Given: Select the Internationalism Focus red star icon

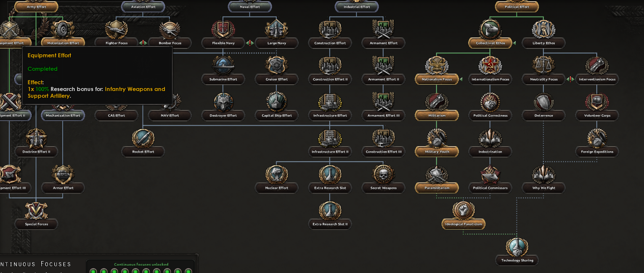Looking at the screenshot, I should point(490,66).
